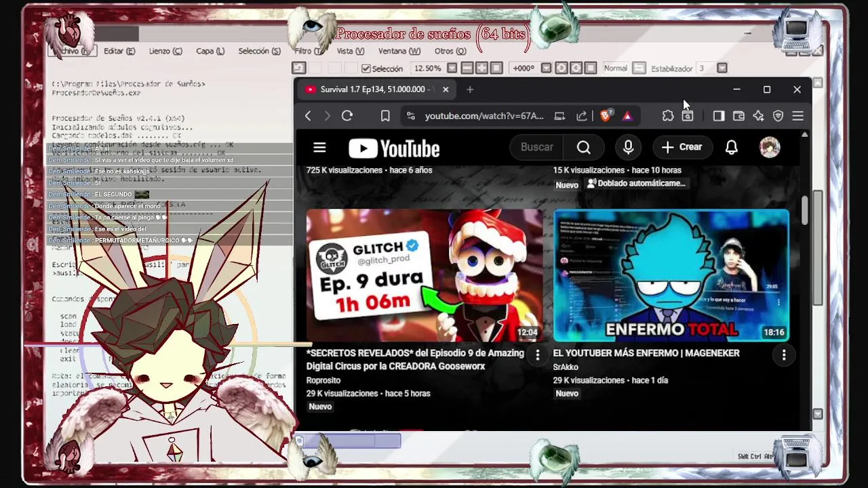868x488 pixels.
Task: Close the Survival 1.7 Ep134 tab
Action: 446,89
